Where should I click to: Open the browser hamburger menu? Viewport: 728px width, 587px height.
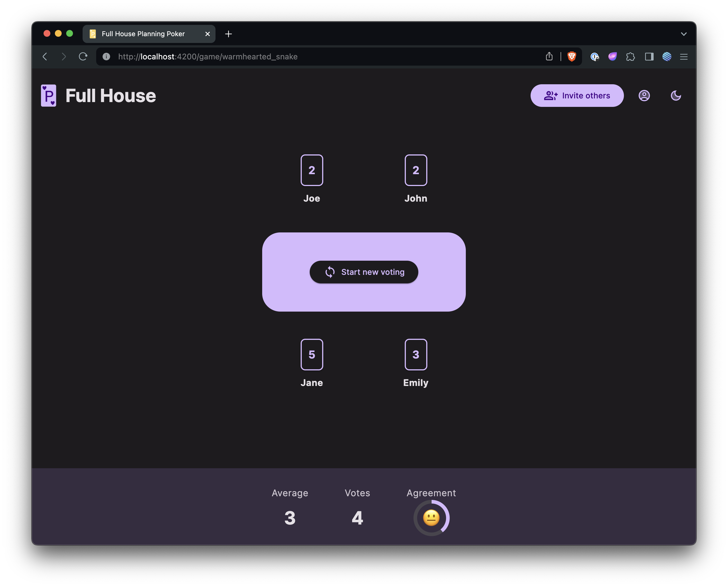point(684,57)
